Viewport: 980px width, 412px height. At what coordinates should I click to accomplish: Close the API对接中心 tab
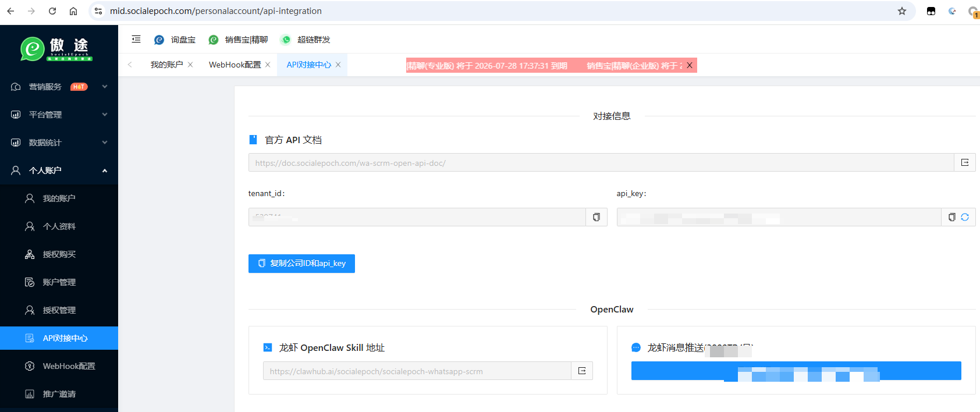[x=338, y=65]
